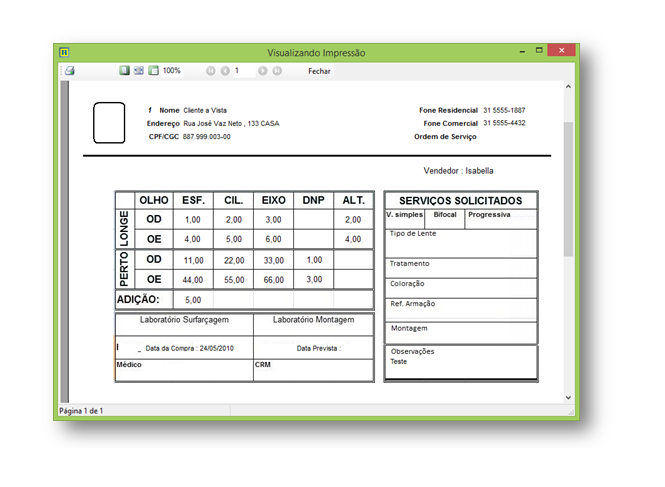Click the vertical scrollbar thumb
Screen dimensions: 665x487
[569, 190]
